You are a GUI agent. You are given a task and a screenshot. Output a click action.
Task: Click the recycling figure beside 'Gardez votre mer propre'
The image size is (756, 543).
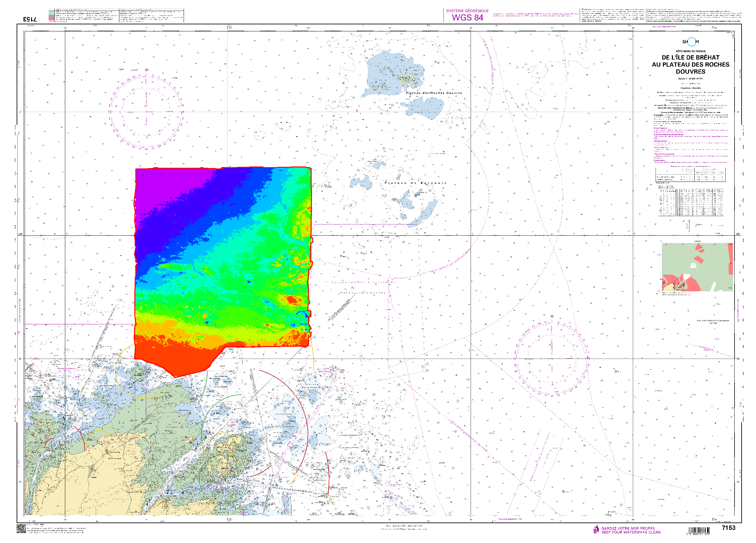point(596,530)
